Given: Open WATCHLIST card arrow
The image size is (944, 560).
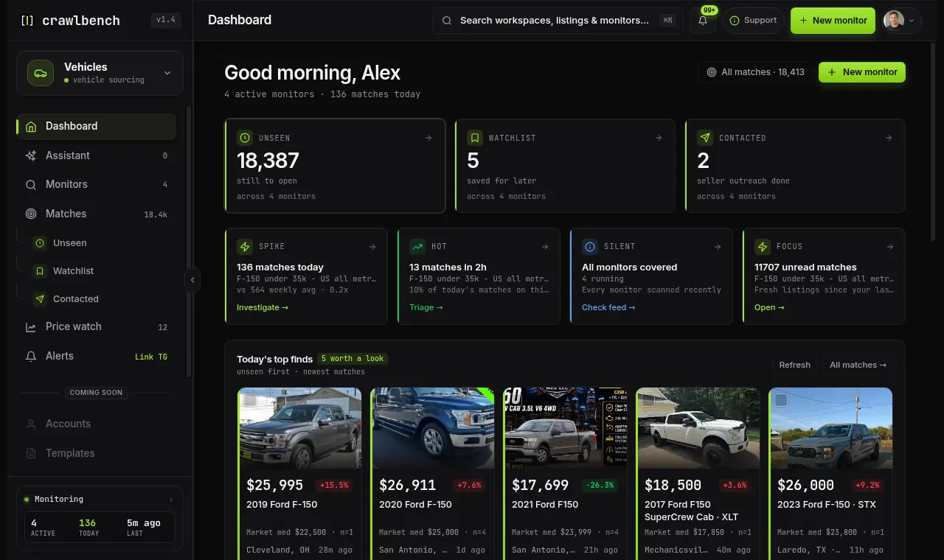Looking at the screenshot, I should coord(659,138).
